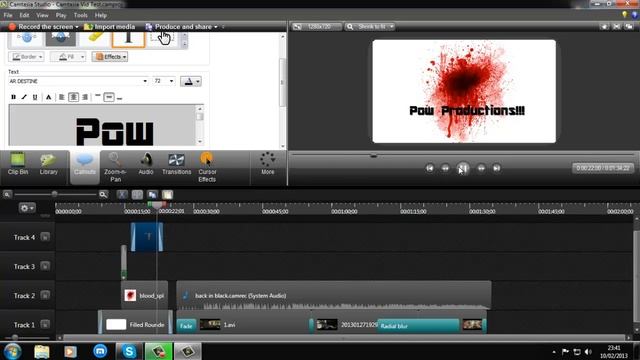Screen dimensions: 640x360
Task: Select the yellow highlighter callout shape
Action: coord(95,38)
